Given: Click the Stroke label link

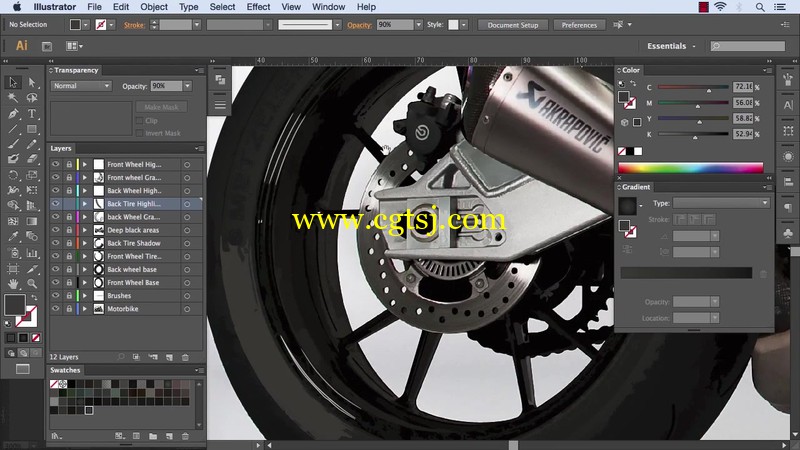Looking at the screenshot, I should tap(134, 25).
